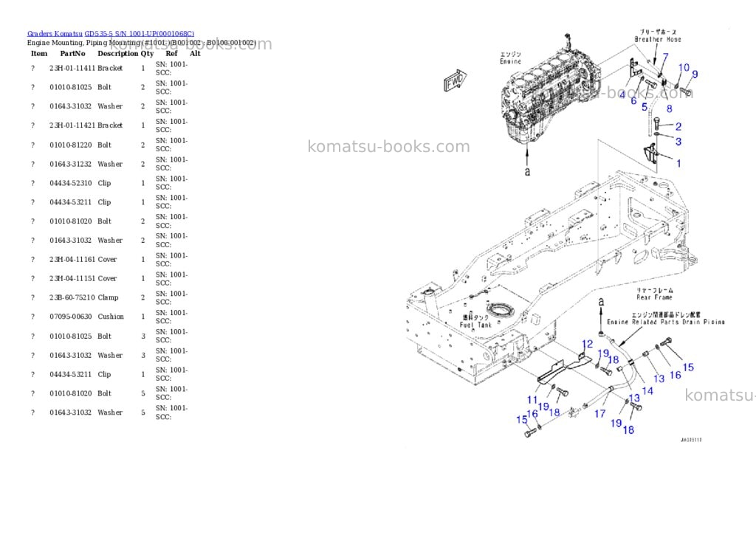Click callout number 1 in diagram
Screen dimensions: 756x535
pyautogui.click(x=678, y=163)
